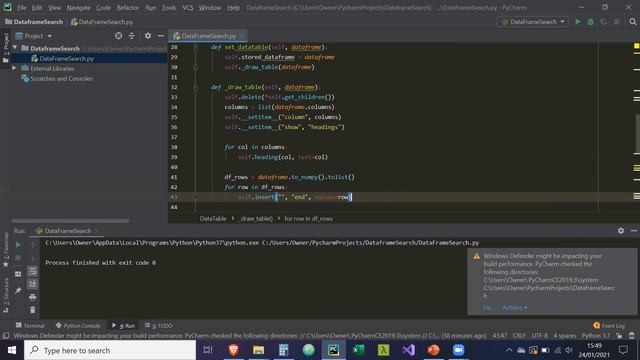Open Project panel settings gear
This screenshot has width=640, height=360.
(148, 36)
